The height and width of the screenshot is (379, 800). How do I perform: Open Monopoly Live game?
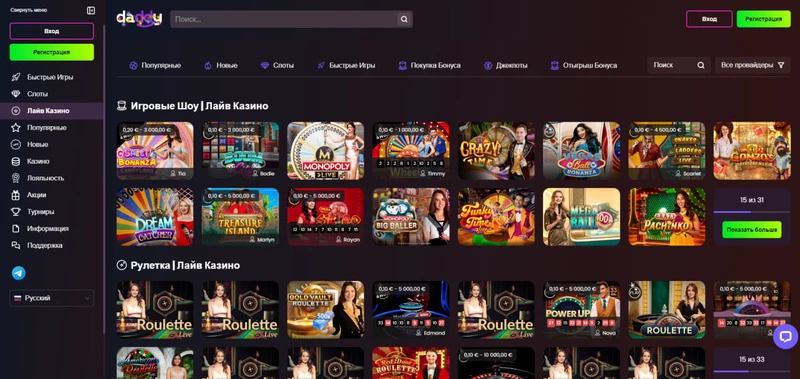point(326,150)
